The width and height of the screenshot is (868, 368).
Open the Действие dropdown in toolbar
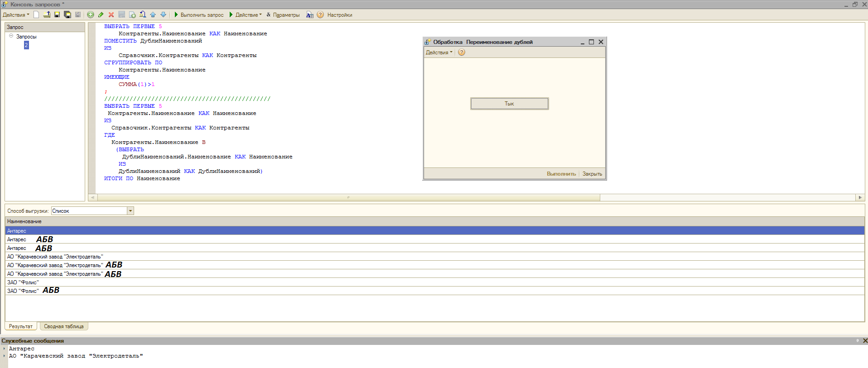tap(246, 15)
